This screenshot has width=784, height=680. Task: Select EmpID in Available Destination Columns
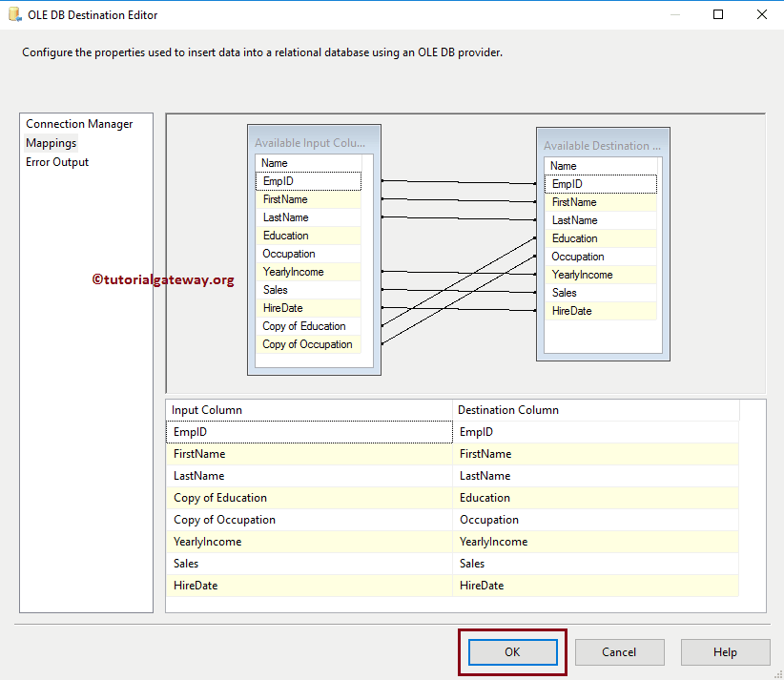(601, 183)
